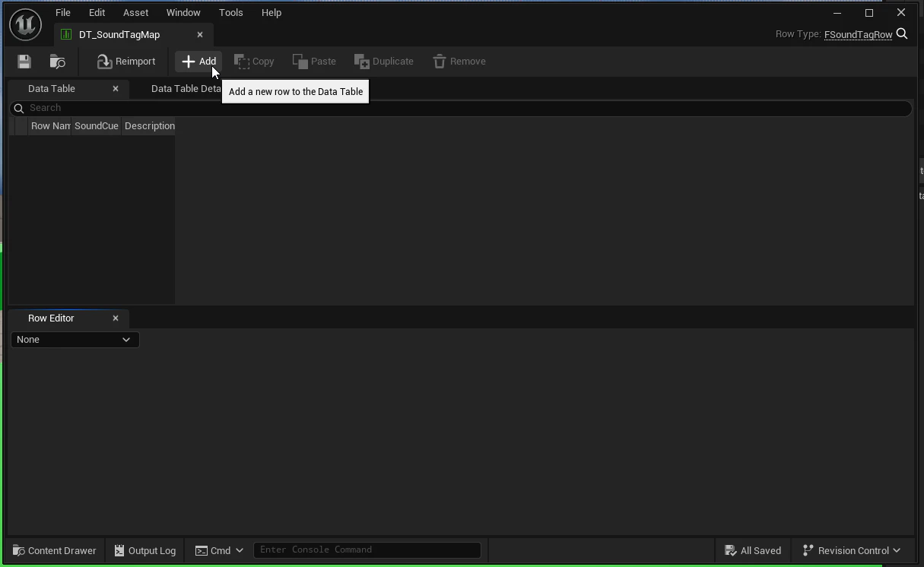
Task: Click the greyed Remove toolbar button
Action: click(x=459, y=62)
